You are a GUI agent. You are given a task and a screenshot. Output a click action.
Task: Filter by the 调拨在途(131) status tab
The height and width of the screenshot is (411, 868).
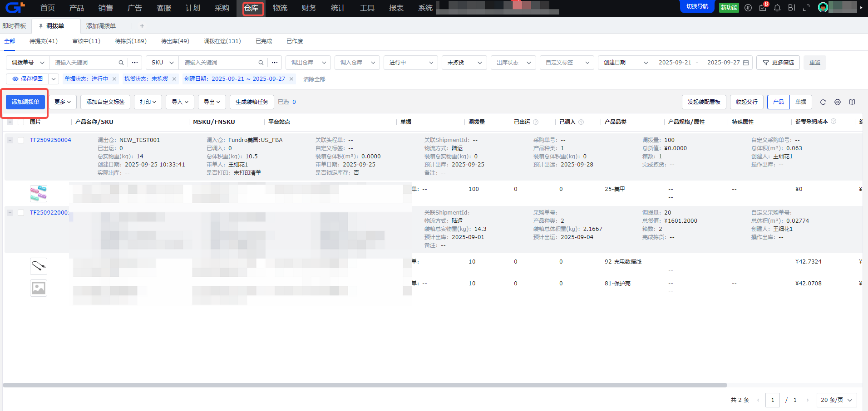222,41
